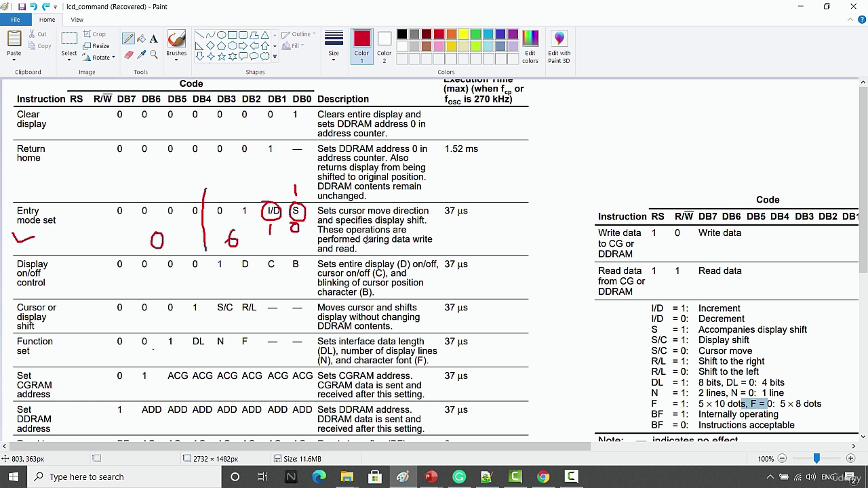Viewport: 868px width, 488px height.
Task: Click the Save icon in title bar
Action: pyautogui.click(x=22, y=7)
